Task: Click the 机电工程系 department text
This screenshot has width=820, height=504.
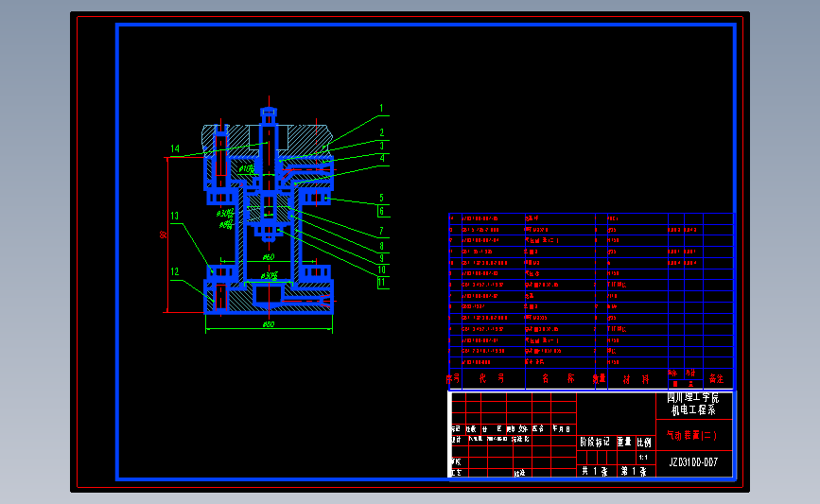Action: tap(693, 410)
